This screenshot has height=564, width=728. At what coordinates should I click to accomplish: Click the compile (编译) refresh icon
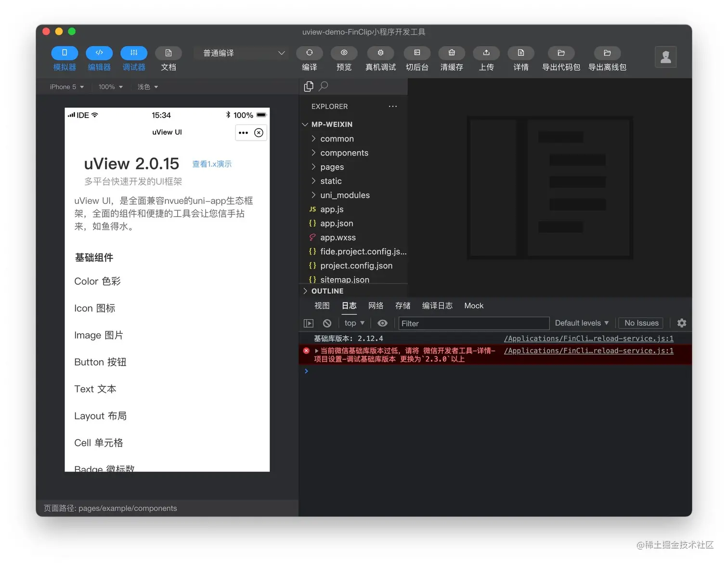click(310, 53)
